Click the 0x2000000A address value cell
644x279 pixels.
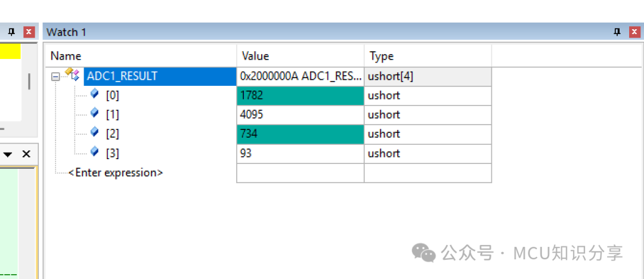point(300,76)
